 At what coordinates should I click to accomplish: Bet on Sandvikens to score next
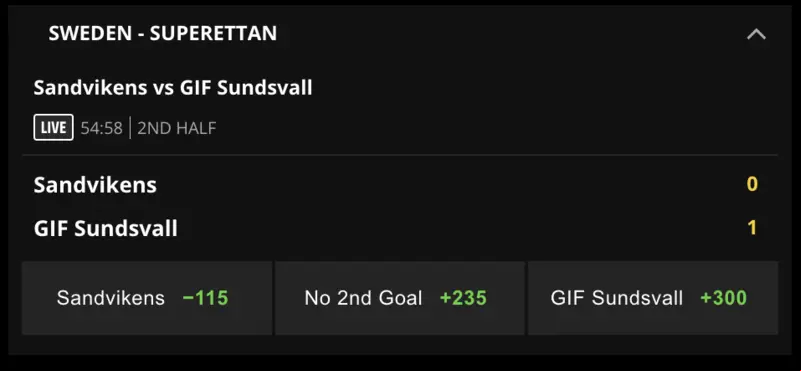coord(147,298)
